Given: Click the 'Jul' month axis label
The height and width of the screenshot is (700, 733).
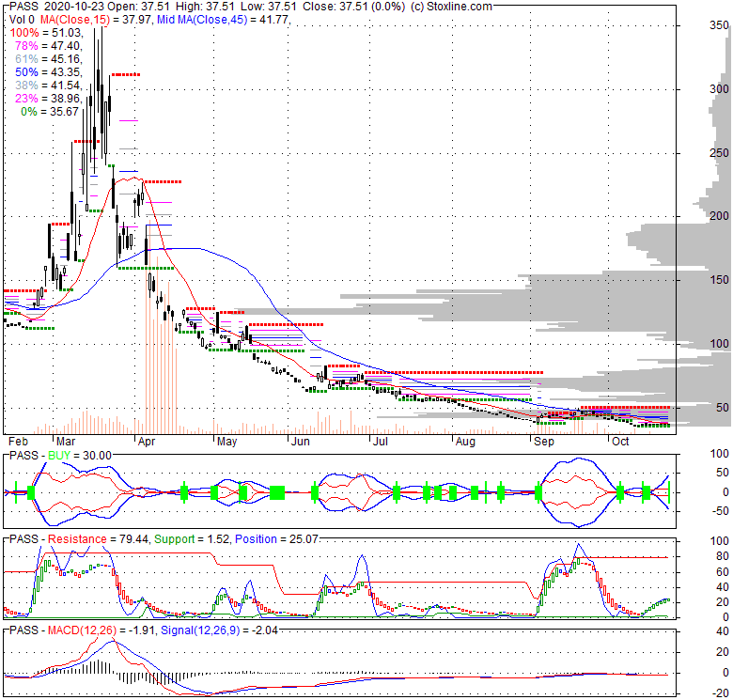Looking at the screenshot, I should pyautogui.click(x=380, y=442).
